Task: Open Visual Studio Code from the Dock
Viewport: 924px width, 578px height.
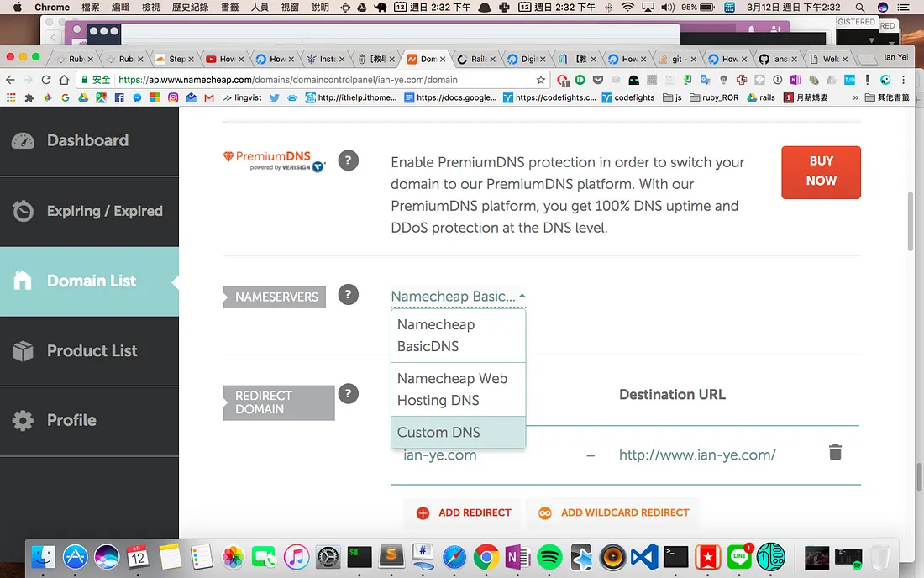Action: point(644,557)
